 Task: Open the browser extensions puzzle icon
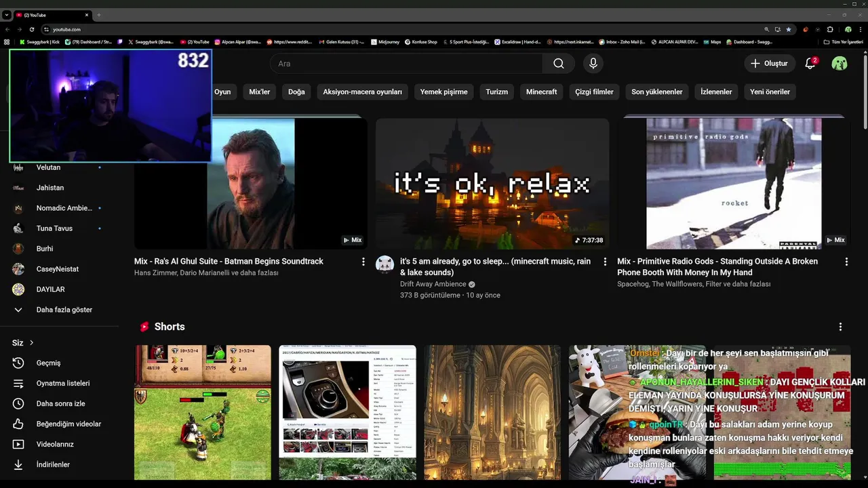coord(830,29)
